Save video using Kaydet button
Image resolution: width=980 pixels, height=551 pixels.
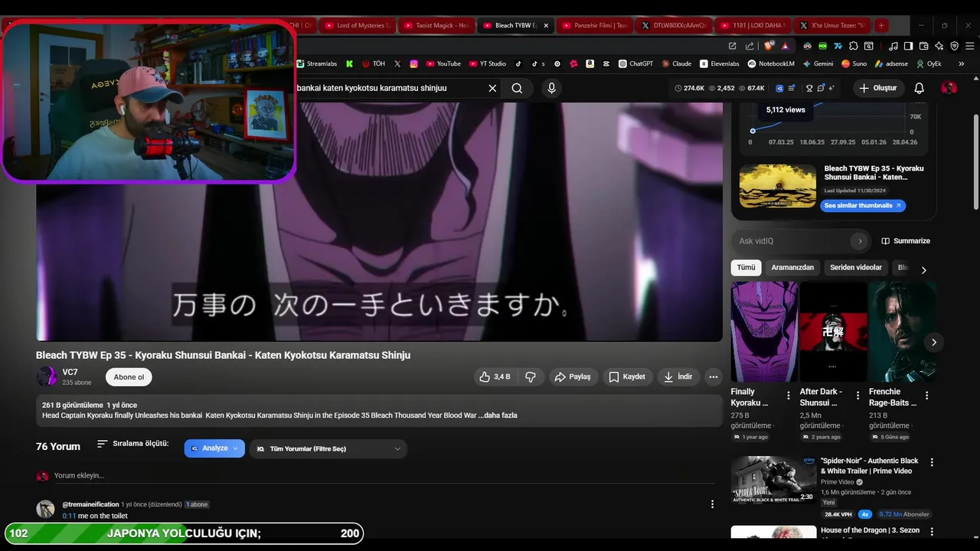pos(627,377)
